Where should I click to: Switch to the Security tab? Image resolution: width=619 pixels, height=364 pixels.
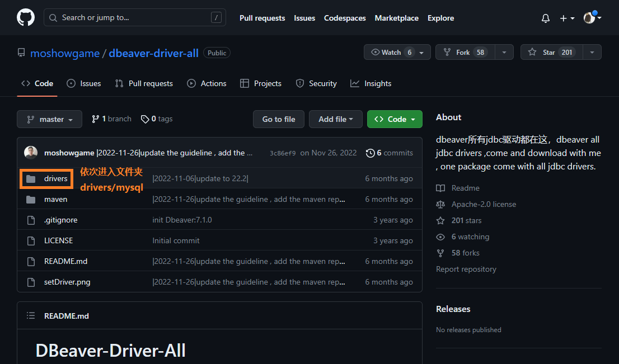(x=316, y=83)
